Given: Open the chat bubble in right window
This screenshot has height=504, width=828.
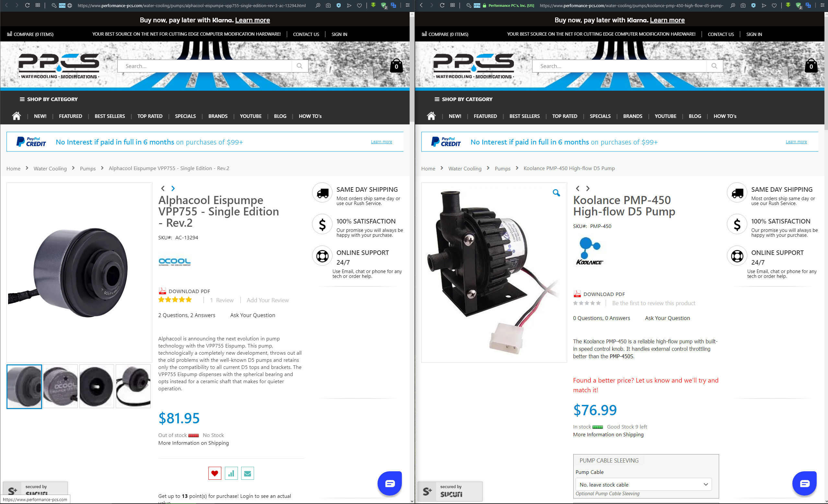Looking at the screenshot, I should click(x=804, y=484).
